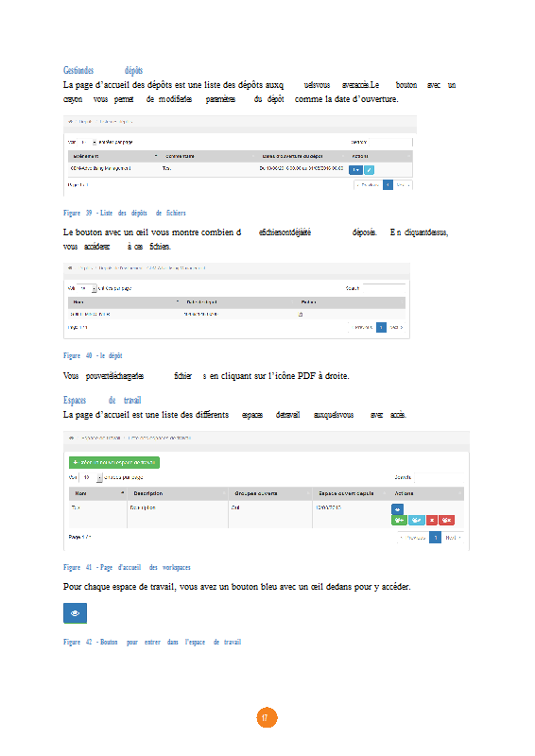Click the search field in deposits list

[x=390, y=143]
